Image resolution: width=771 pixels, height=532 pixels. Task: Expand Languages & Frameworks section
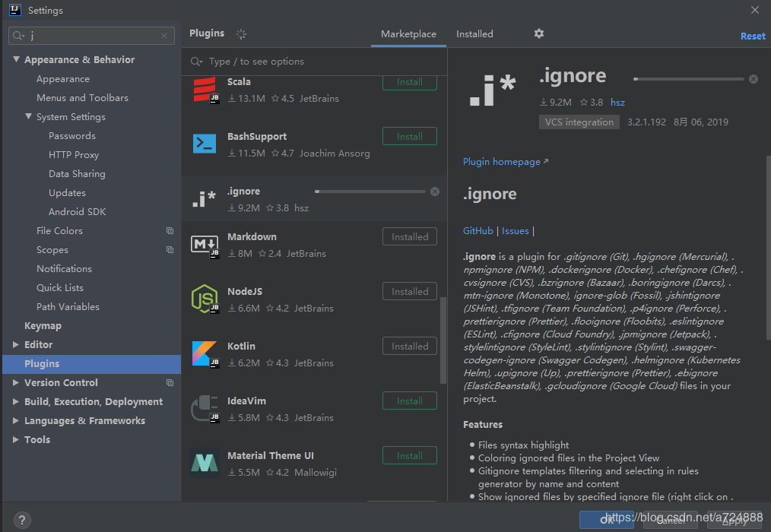tap(16, 421)
